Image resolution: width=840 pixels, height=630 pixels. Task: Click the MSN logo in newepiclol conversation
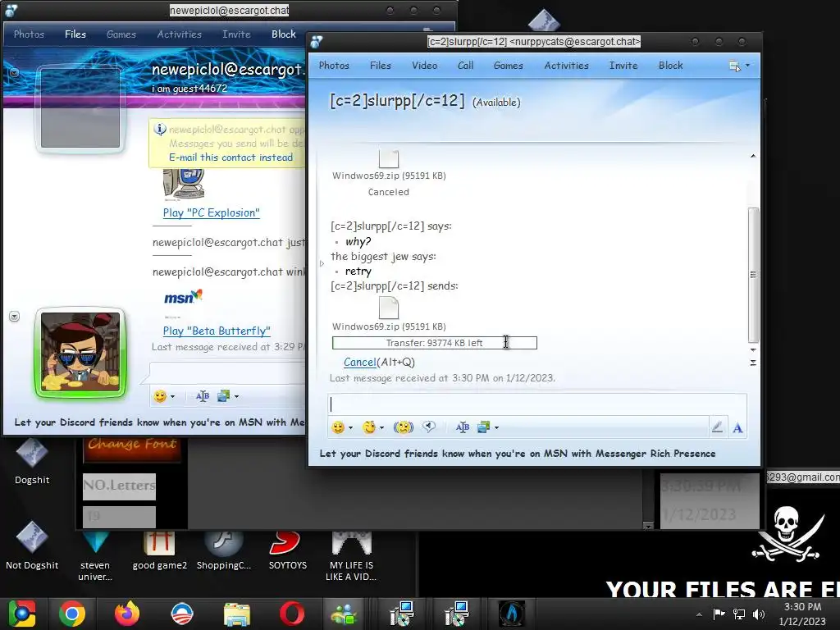183,297
